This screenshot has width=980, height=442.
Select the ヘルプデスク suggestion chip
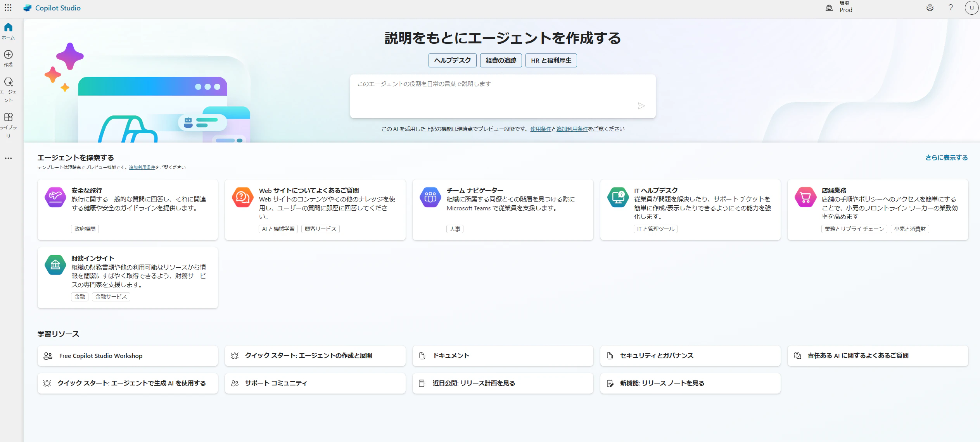(x=452, y=60)
